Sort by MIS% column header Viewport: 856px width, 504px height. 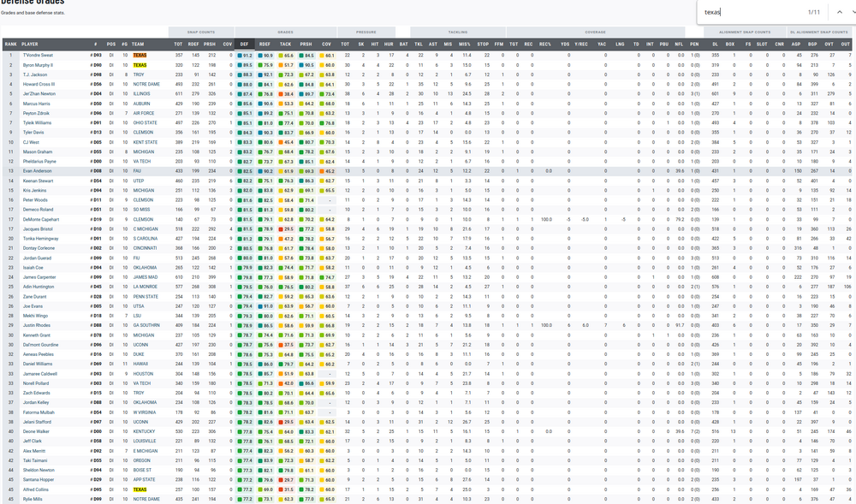465,44
